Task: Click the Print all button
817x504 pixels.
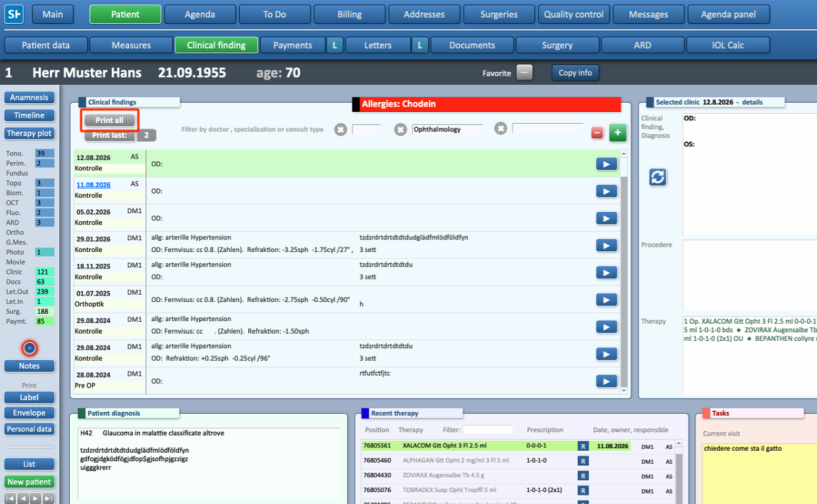Action: 109,120
